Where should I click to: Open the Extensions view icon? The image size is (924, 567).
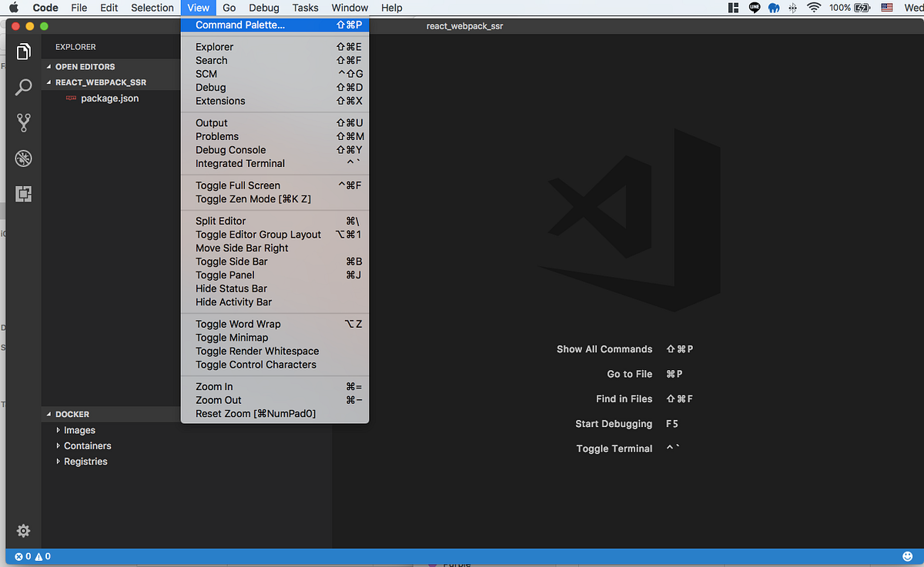coord(22,195)
